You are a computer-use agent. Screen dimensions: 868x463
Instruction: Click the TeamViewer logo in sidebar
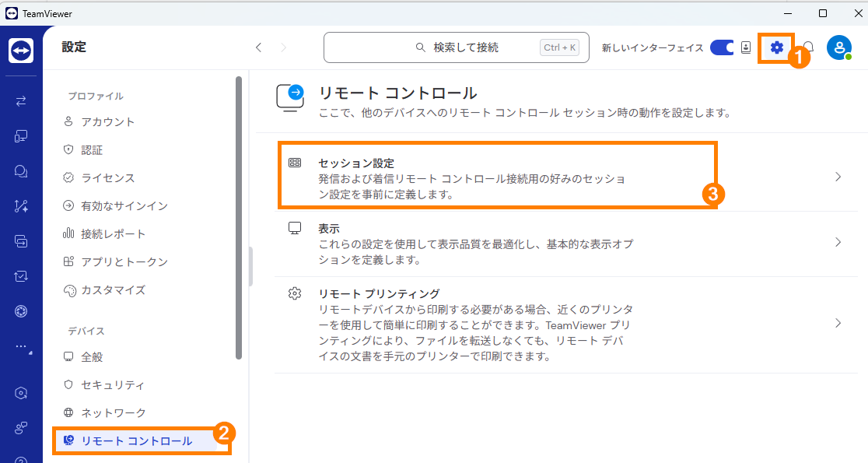point(21,51)
